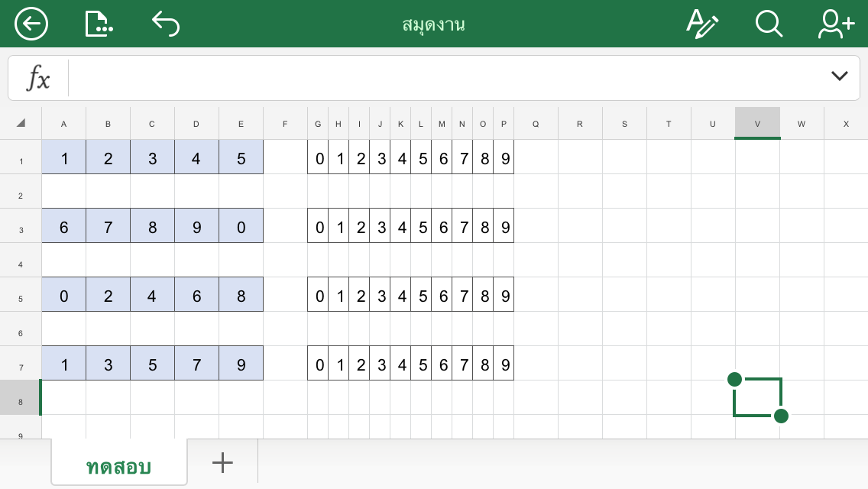This screenshot has width=868, height=489.
Task: Tap the back arrow icon
Action: coord(31,24)
